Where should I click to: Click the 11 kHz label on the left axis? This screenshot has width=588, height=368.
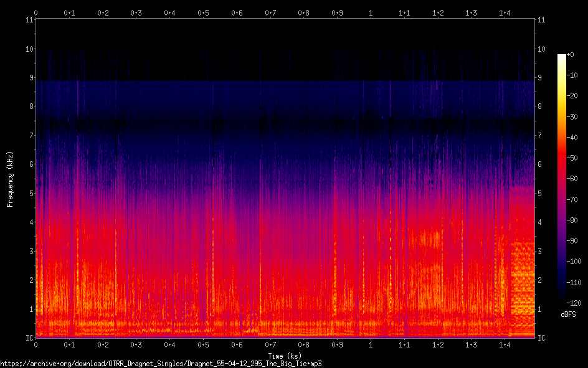click(28, 20)
